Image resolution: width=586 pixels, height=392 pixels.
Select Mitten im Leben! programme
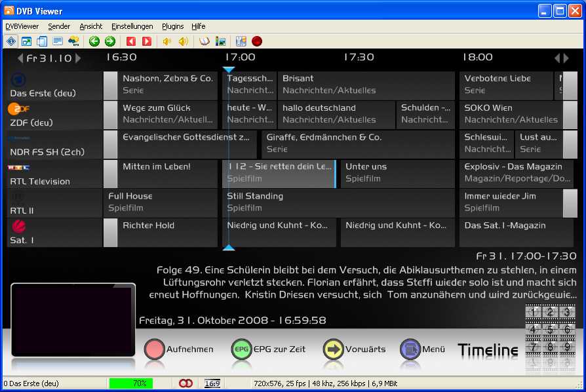click(x=167, y=174)
